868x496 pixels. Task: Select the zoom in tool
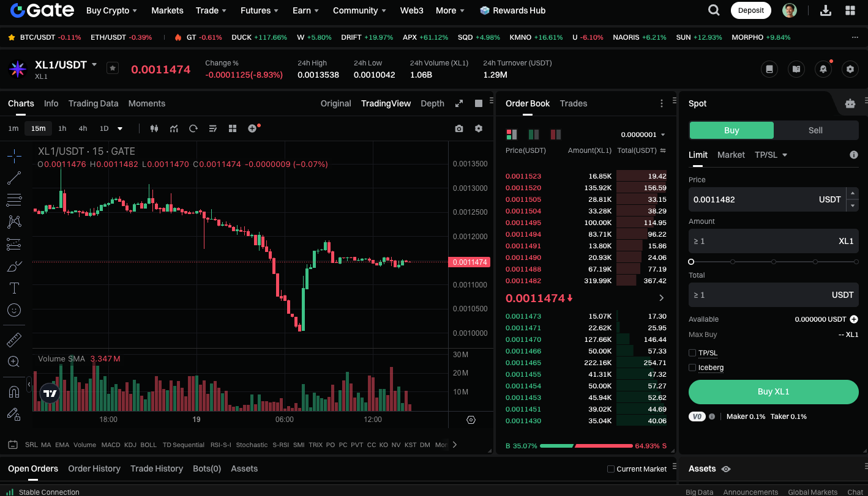click(14, 361)
